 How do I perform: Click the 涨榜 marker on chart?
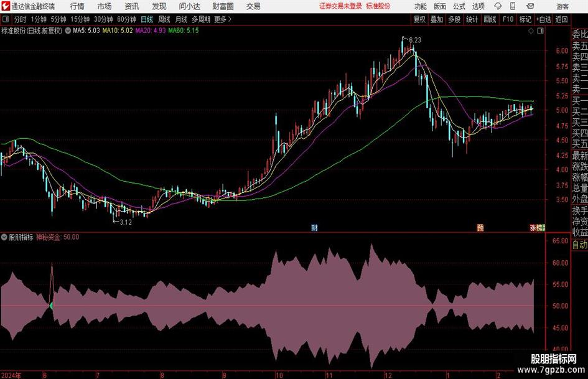[537, 227]
